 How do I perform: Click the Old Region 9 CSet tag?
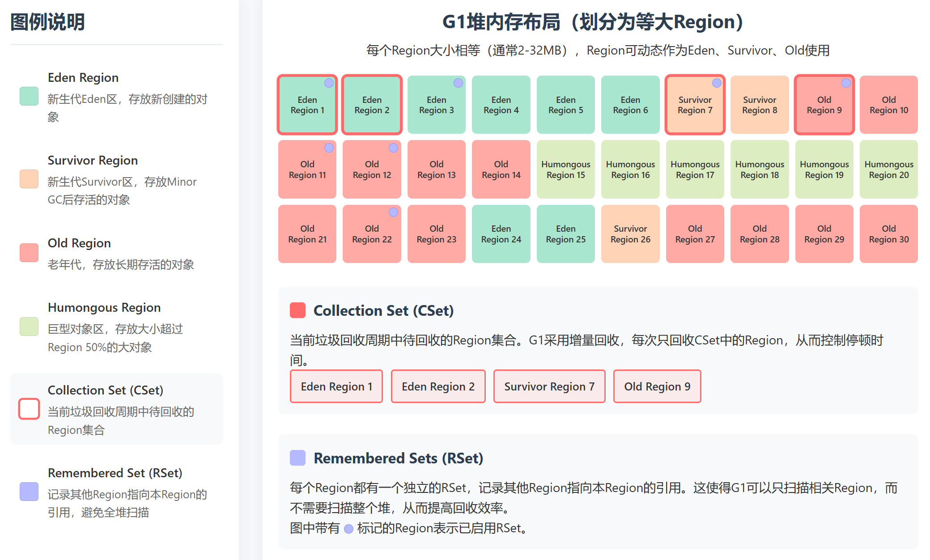(x=657, y=386)
